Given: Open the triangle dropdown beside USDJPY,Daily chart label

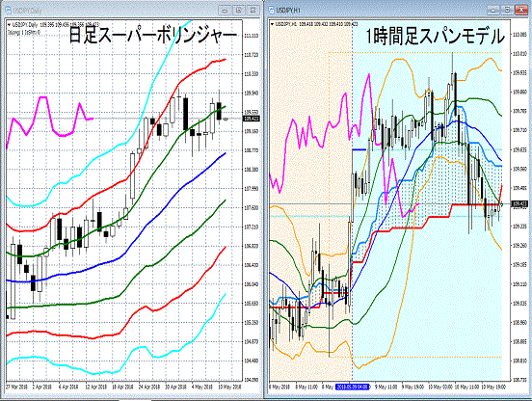Looking at the screenshot, I should pyautogui.click(x=10, y=25).
